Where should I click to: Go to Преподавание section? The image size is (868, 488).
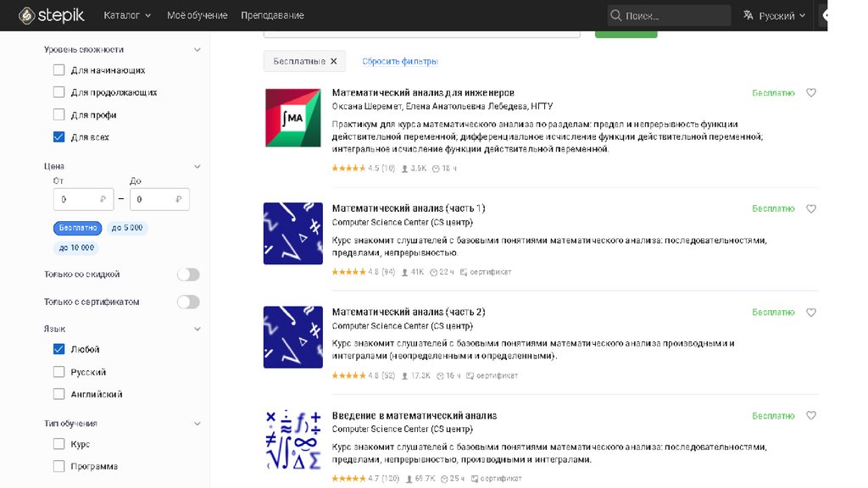(x=272, y=15)
